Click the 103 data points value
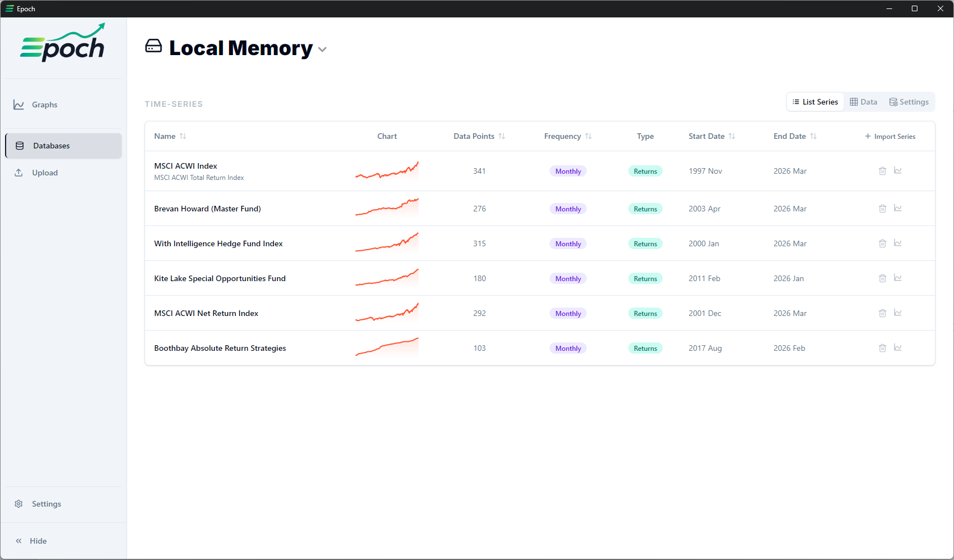The image size is (954, 560). point(479,348)
